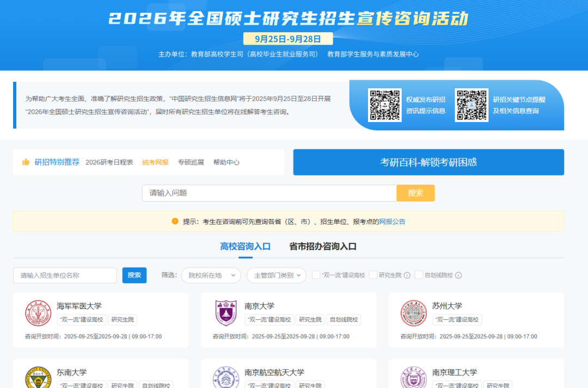Click the QR code for 研招关键节点提醒
This screenshot has height=388, width=588.
click(472, 105)
